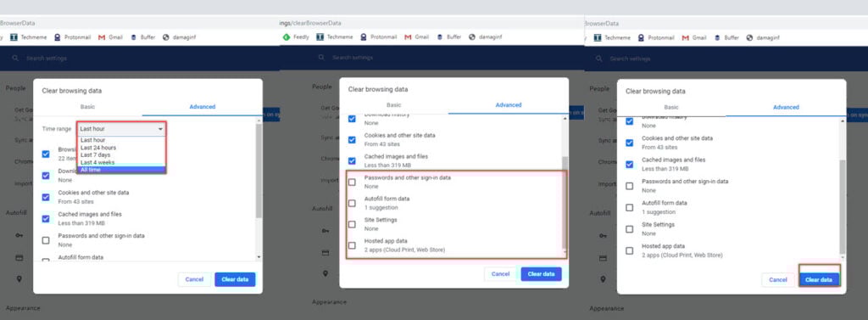Switch to Basic tab in the left dialog
868x320 pixels.
coord(88,106)
